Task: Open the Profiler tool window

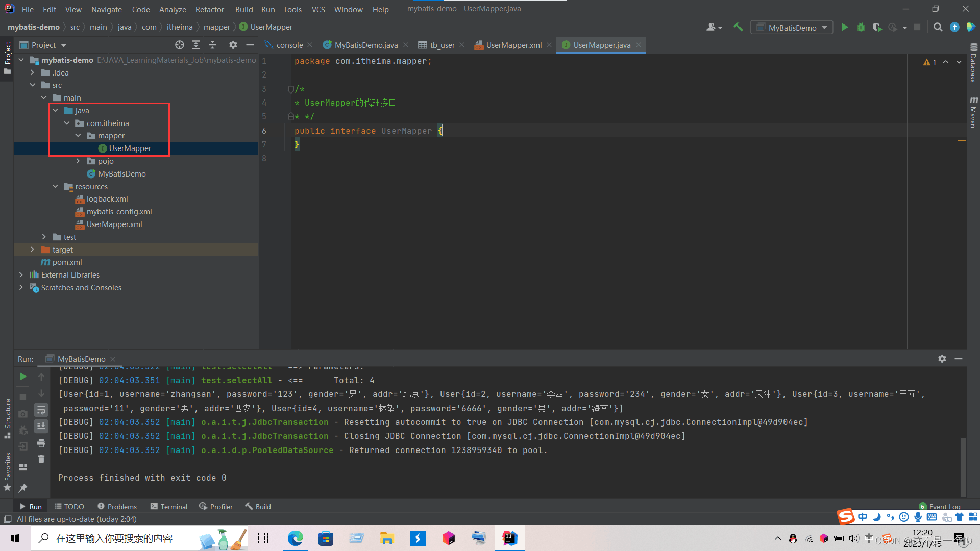Action: (x=216, y=506)
